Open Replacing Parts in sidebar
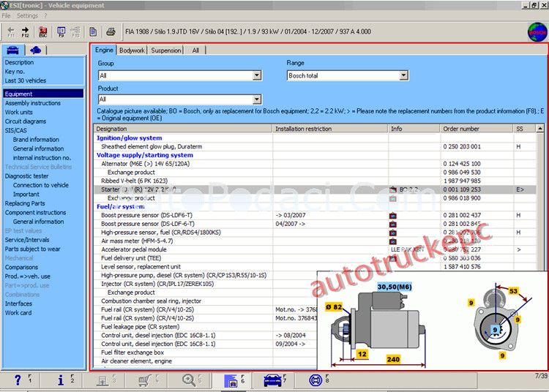 [x=25, y=203]
